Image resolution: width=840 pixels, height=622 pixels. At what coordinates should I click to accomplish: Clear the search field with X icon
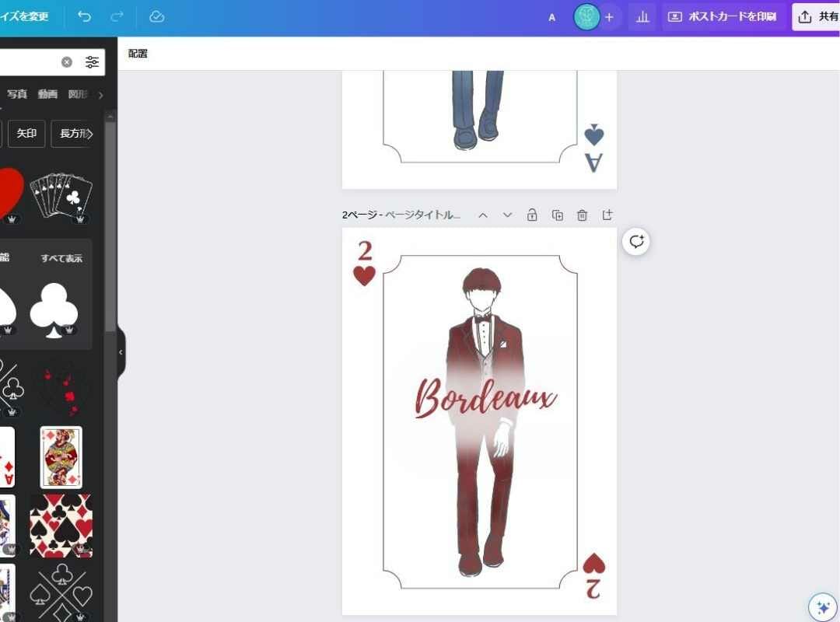click(x=67, y=62)
